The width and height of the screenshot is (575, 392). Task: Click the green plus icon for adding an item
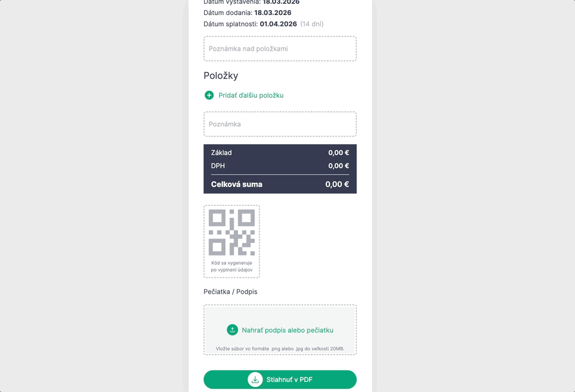pyautogui.click(x=209, y=95)
